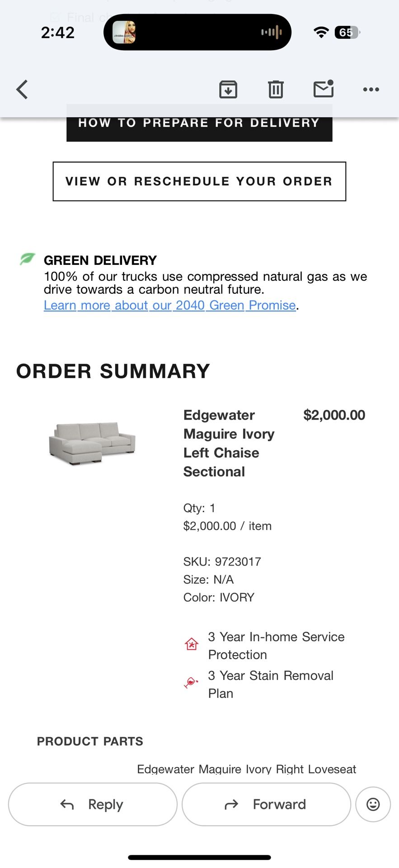Viewport: 399px width, 868px height.
Task: Open the music player in the Dynamic Island
Action: point(197,32)
